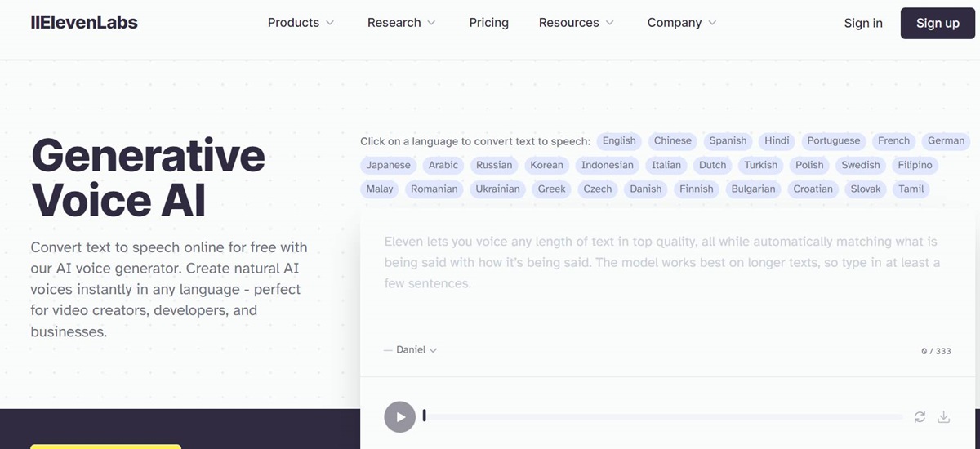The width and height of the screenshot is (980, 449).
Task: Click the audio progress slider
Action: pyautogui.click(x=663, y=417)
